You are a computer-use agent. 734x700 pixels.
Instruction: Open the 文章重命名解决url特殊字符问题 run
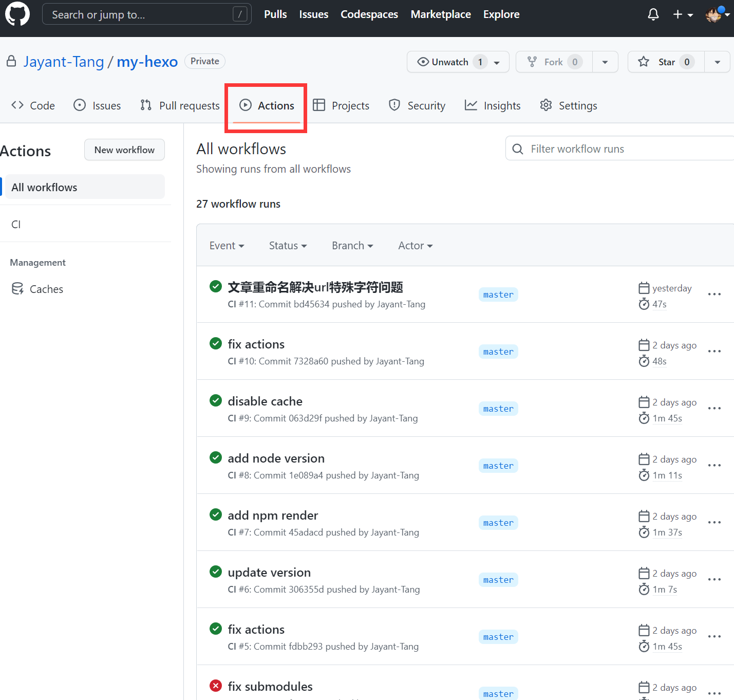[x=315, y=287]
